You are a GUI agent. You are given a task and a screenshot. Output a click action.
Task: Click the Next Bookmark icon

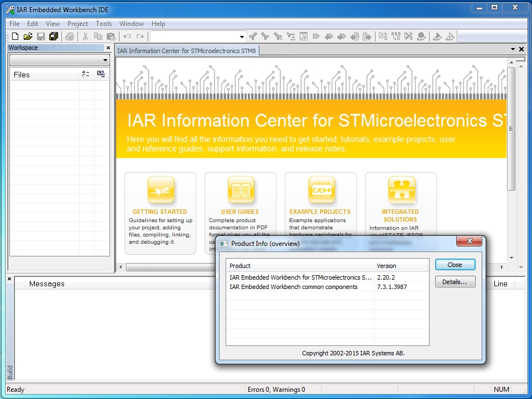pyautogui.click(x=342, y=36)
